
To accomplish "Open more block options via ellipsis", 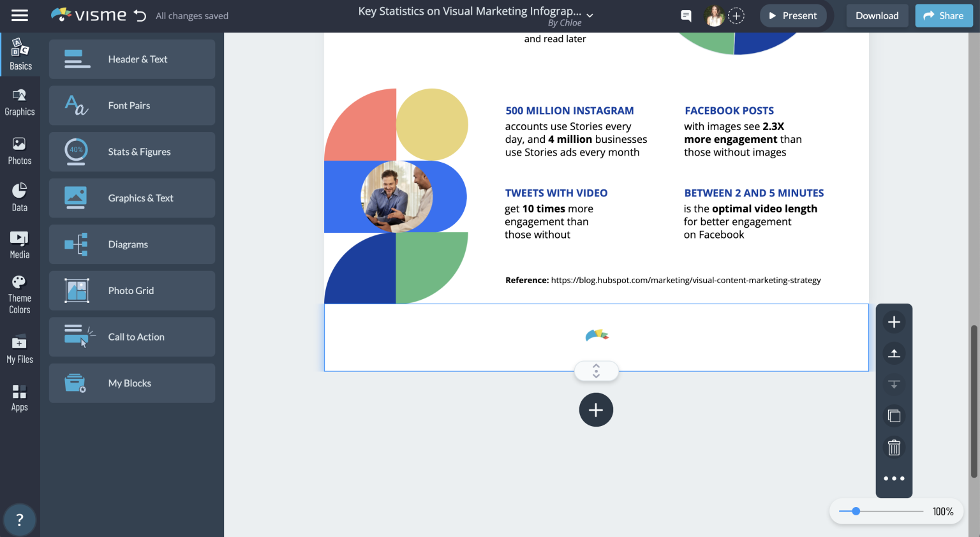I will pyautogui.click(x=894, y=478).
